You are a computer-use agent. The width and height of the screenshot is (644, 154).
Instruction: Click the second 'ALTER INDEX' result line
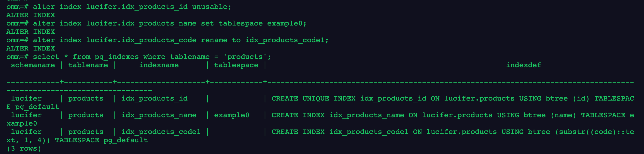[30, 32]
